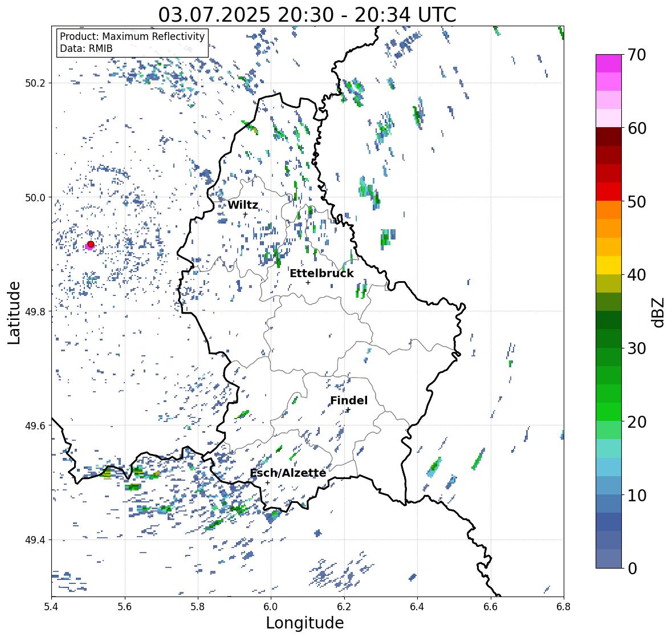Viewport: 672px width, 637px height.
Task: Click the Latitude axis label
Action: point(14,313)
